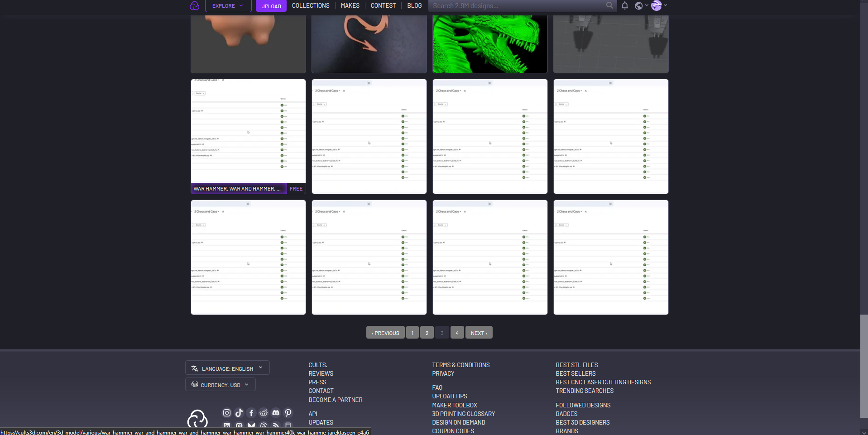Jump to page 2
This screenshot has height=435, width=868.
click(427, 333)
